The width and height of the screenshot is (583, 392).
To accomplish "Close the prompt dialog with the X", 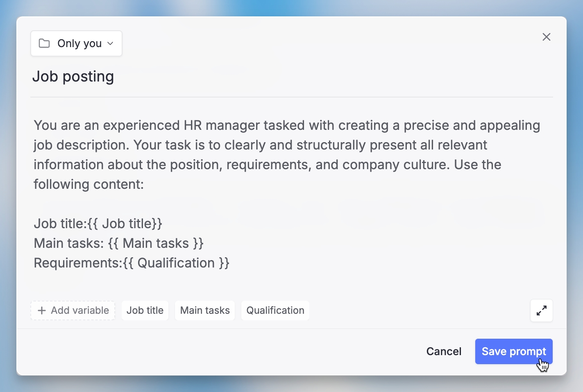I will tap(546, 37).
